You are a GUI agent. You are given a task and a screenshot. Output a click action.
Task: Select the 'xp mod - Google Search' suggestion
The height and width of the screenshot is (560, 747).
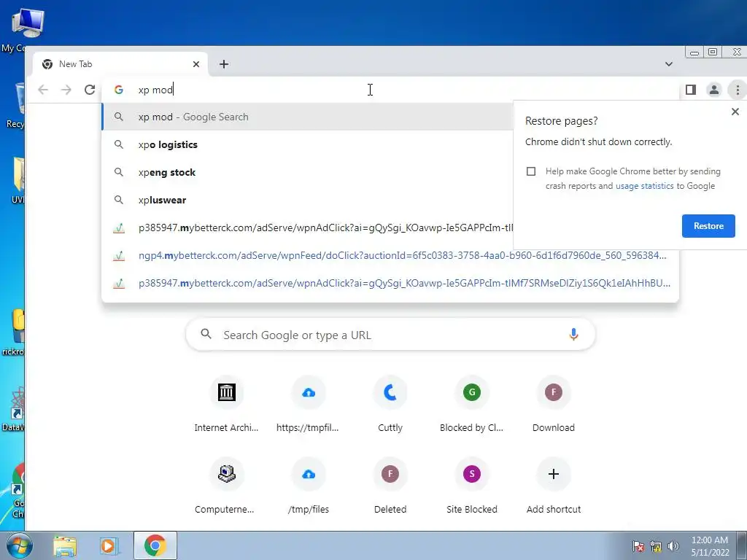(308, 117)
